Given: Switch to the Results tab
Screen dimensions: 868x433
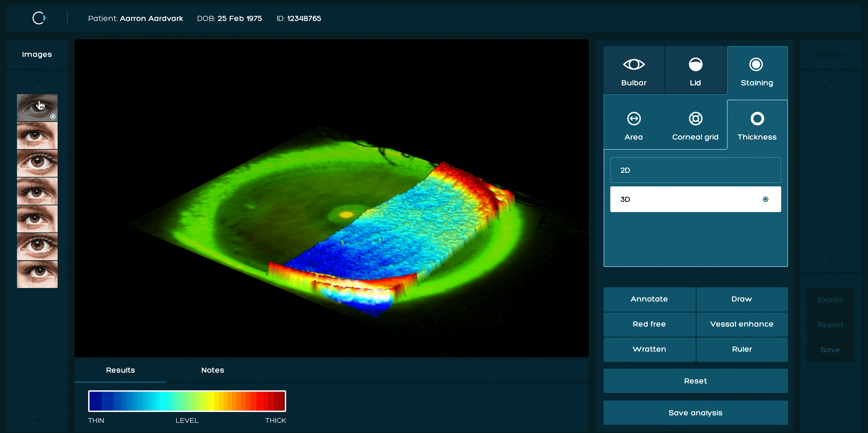Looking at the screenshot, I should [x=120, y=370].
